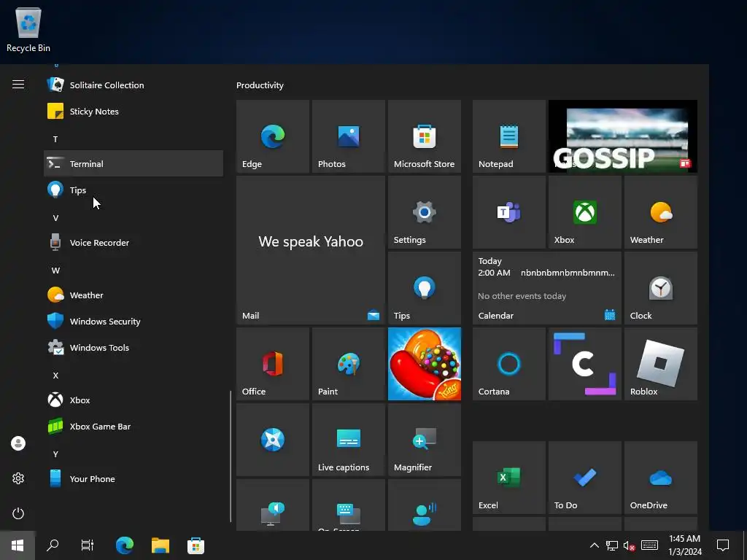Open Sticky Notes from app list
The width and height of the screenshot is (747, 560).
point(133,112)
